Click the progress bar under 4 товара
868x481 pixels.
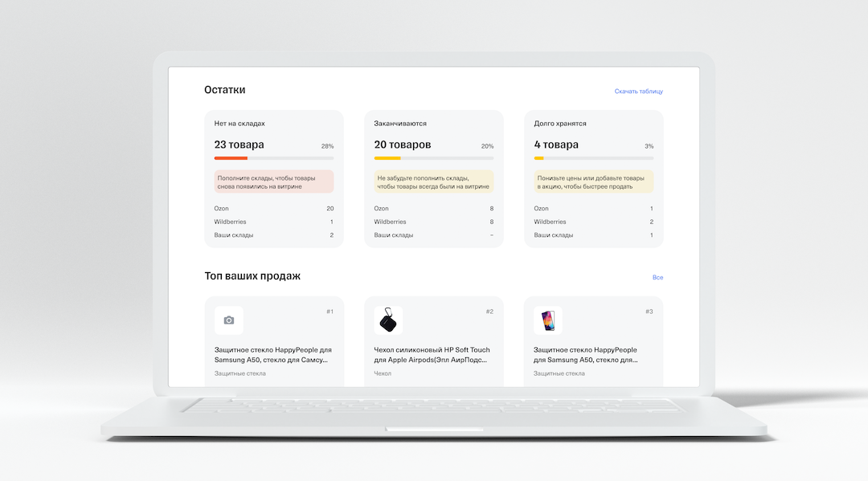coord(593,158)
